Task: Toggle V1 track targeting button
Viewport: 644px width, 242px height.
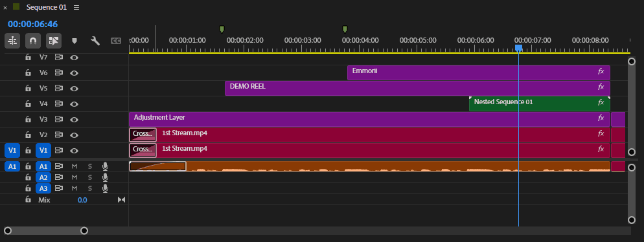Action: (43, 151)
